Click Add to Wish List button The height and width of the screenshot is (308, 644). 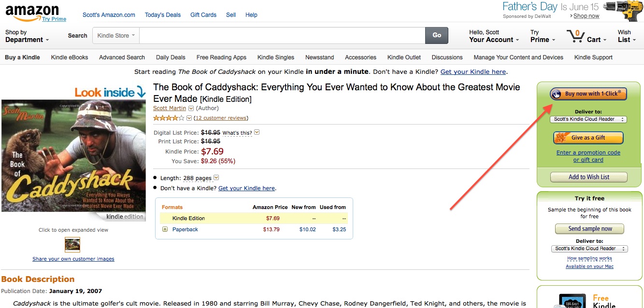(588, 177)
